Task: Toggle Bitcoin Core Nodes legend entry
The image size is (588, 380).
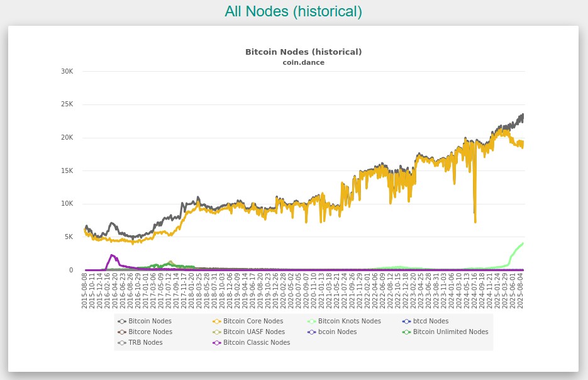Action: coord(248,321)
